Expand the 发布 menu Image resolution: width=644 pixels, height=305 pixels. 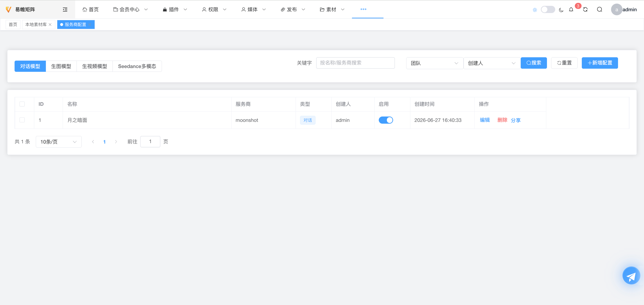293,10
